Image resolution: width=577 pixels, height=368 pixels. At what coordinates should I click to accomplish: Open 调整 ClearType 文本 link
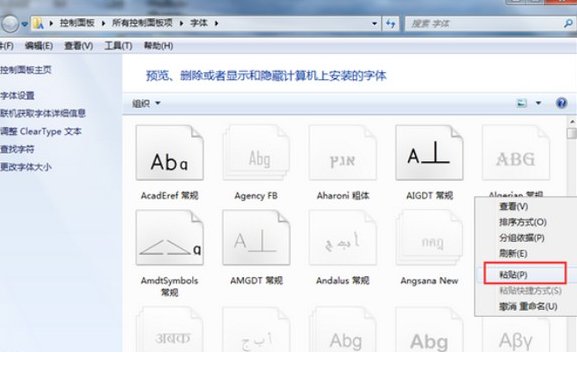[40, 131]
